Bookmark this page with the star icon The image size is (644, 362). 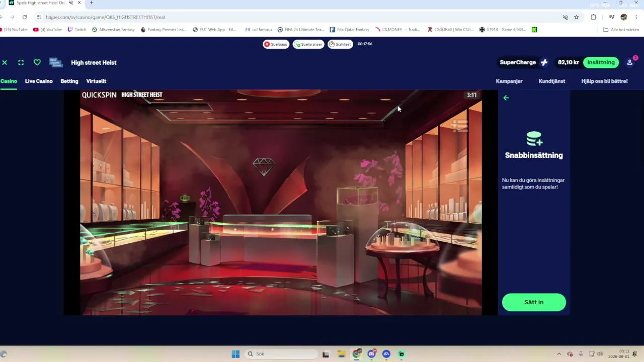[x=577, y=17]
